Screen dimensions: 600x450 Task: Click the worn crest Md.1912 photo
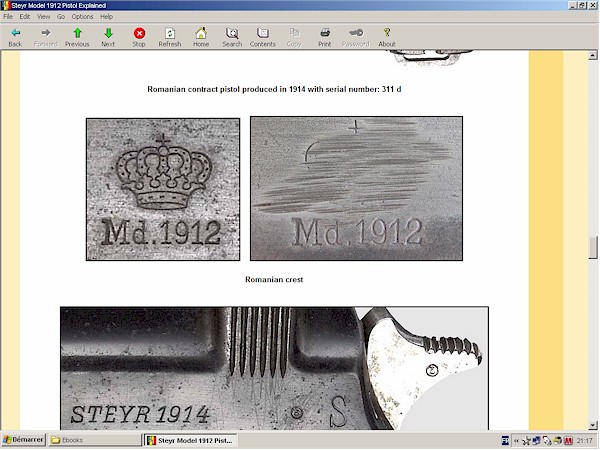pyautogui.click(x=356, y=189)
